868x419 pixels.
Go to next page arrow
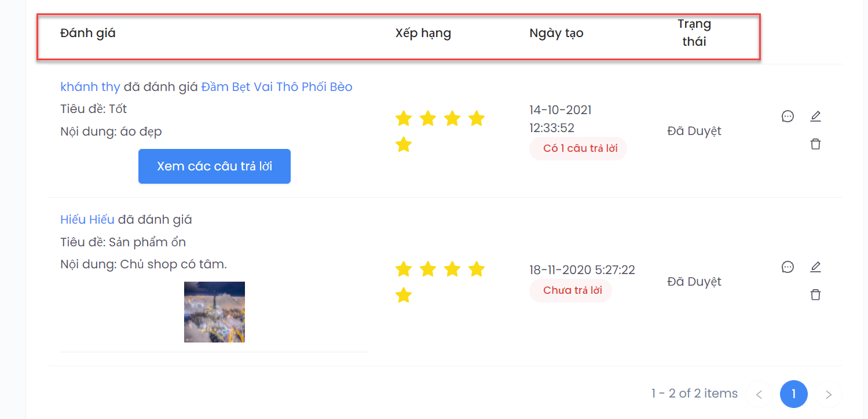coord(828,395)
